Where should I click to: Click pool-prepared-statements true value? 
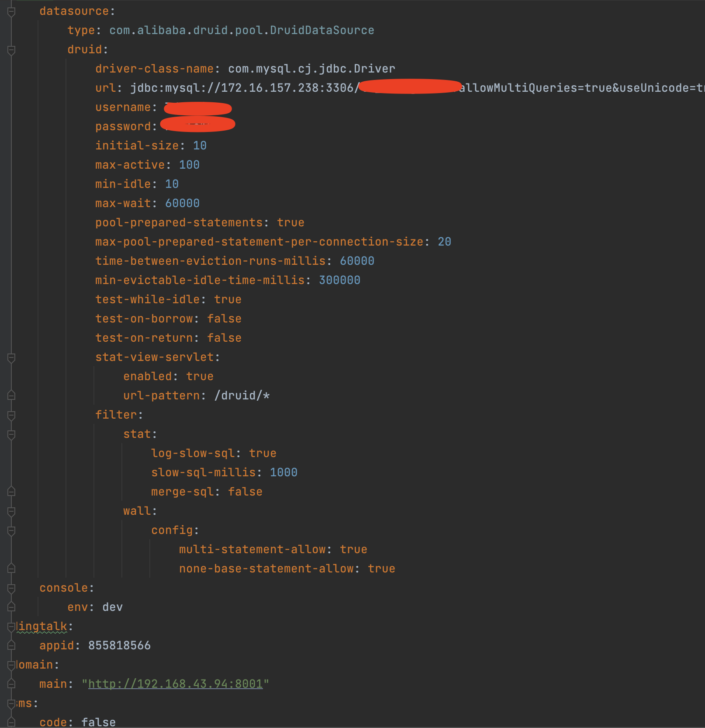coord(290,222)
